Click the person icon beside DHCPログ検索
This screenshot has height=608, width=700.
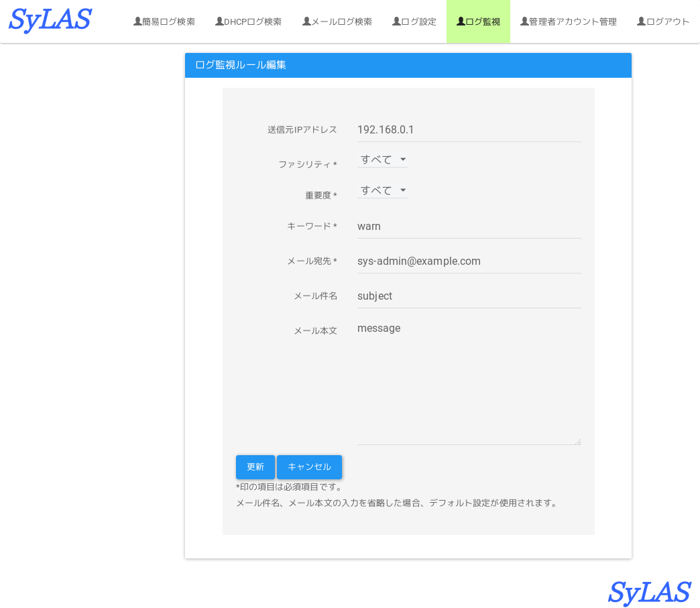tap(219, 21)
